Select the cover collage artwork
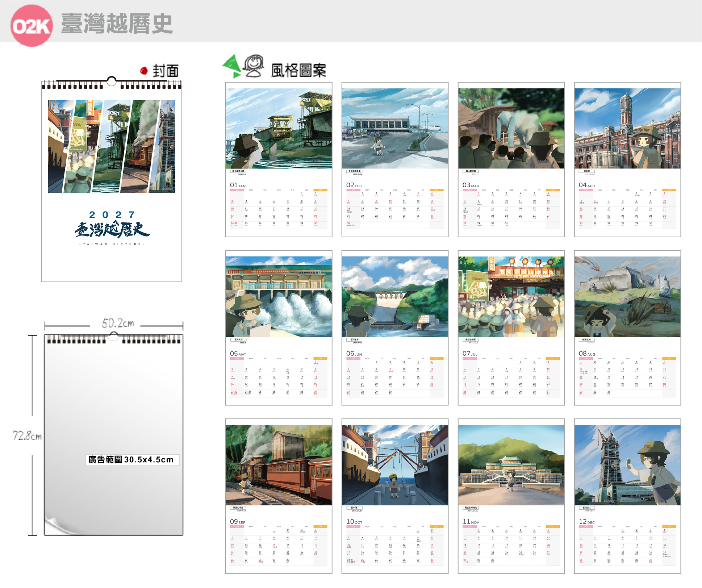The width and height of the screenshot is (702, 588). point(112,146)
